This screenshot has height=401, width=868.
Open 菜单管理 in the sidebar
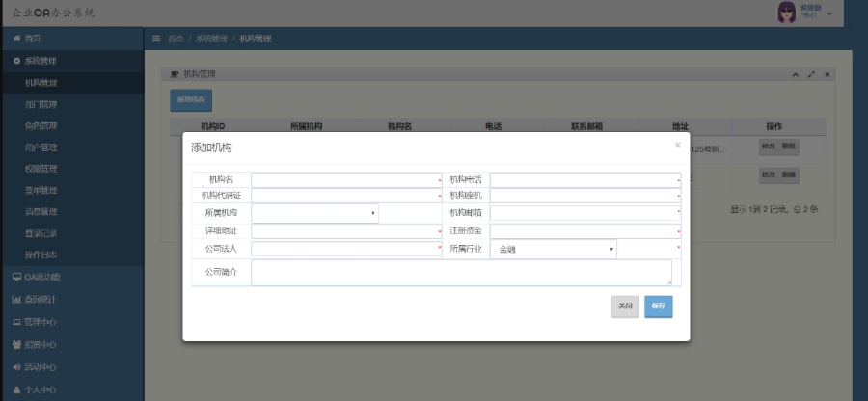click(x=72, y=190)
